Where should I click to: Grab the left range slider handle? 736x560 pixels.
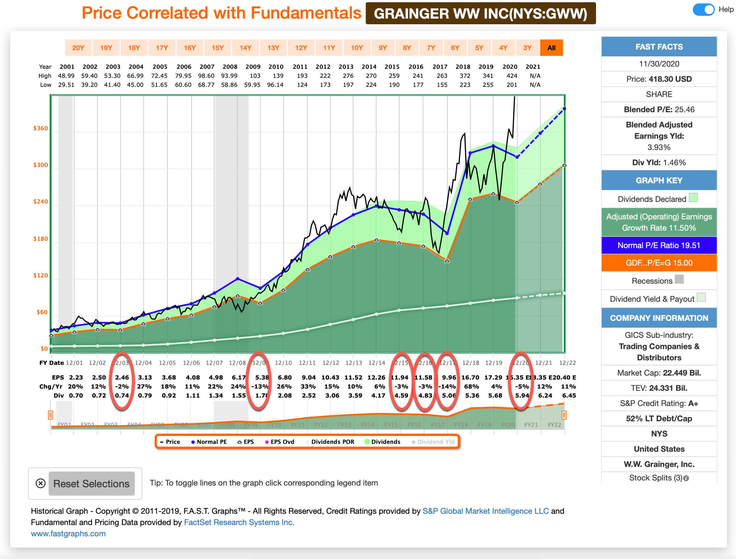51,415
